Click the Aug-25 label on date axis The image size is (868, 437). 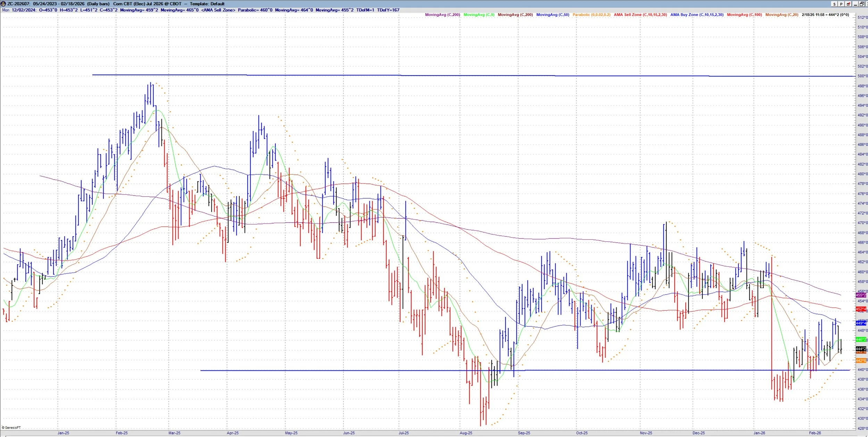[466, 433]
